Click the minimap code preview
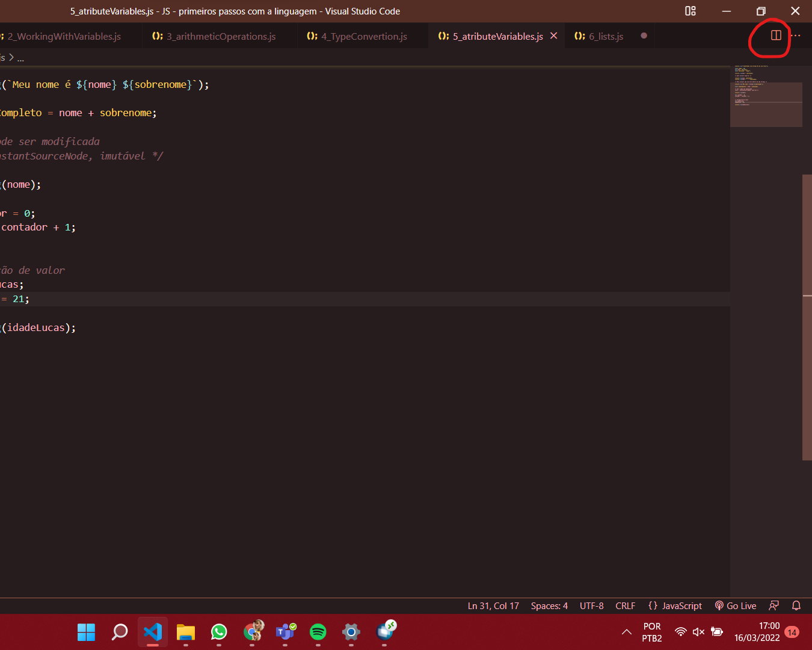812x650 pixels. pos(766,96)
